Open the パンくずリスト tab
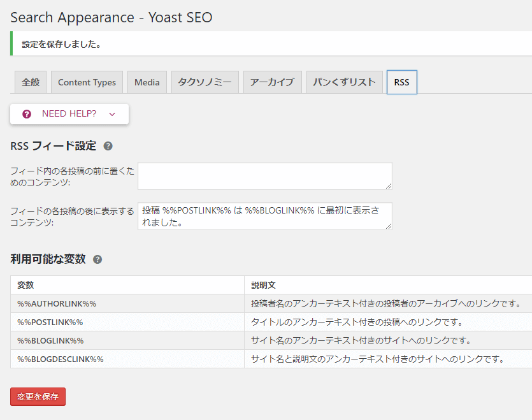Screen dimensions: 532x420 point(345,82)
